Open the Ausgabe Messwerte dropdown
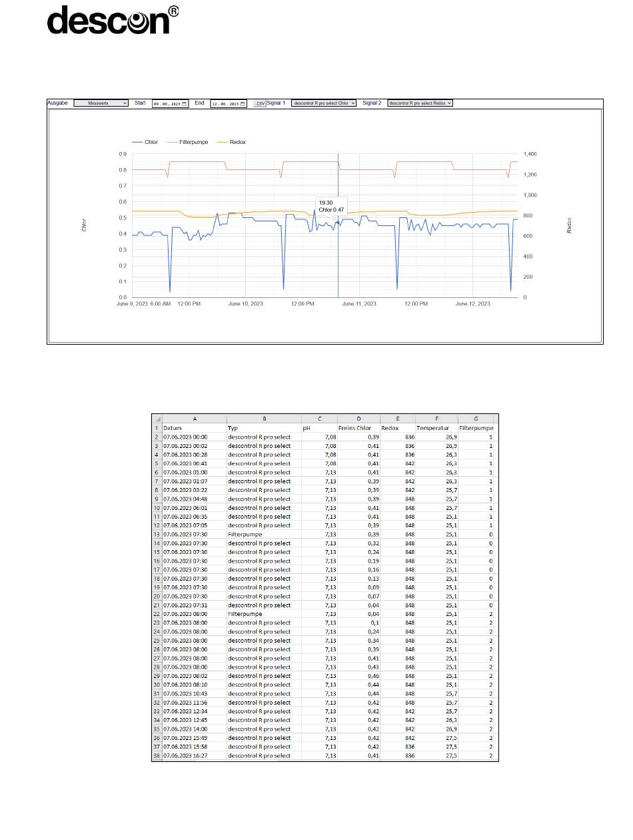The image size is (633, 840). click(101, 103)
